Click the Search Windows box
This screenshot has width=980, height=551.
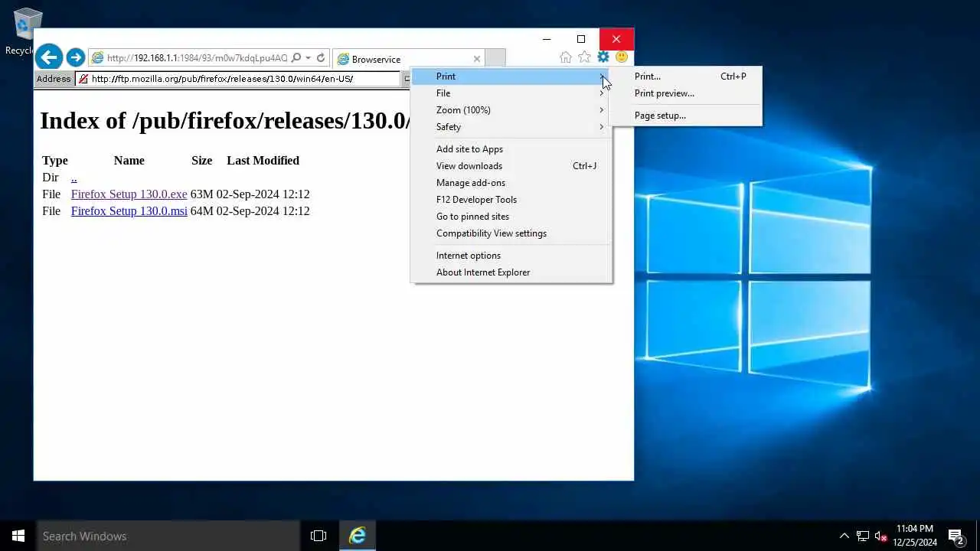point(168,536)
